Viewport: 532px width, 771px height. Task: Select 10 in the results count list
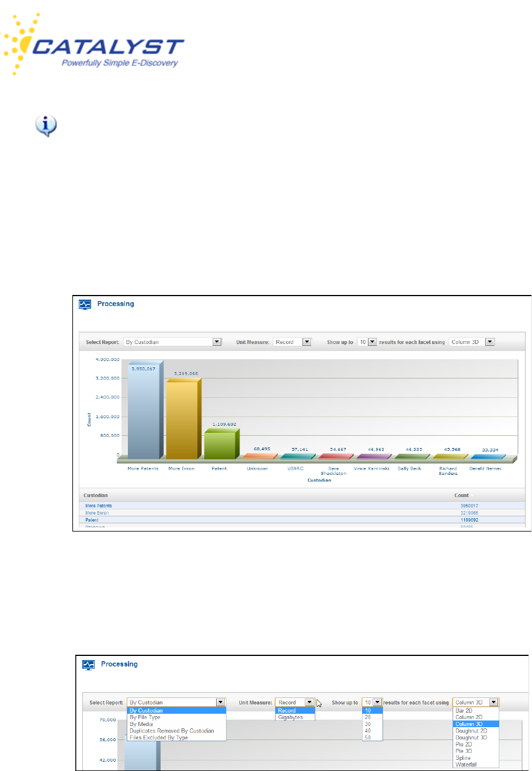tap(372, 711)
